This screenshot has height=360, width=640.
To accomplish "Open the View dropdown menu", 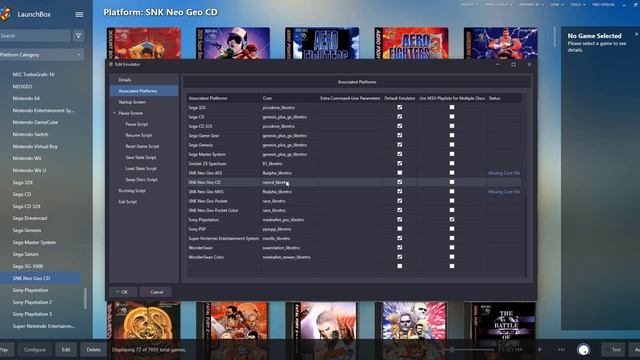I will (x=557, y=4).
